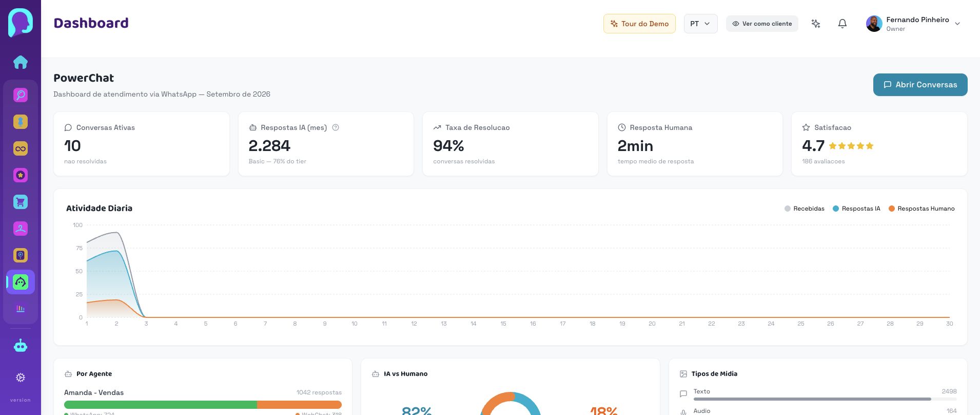This screenshot has height=415, width=980.
Task: Click robot icon beside Respostas IA (mes)
Action: pos(253,127)
